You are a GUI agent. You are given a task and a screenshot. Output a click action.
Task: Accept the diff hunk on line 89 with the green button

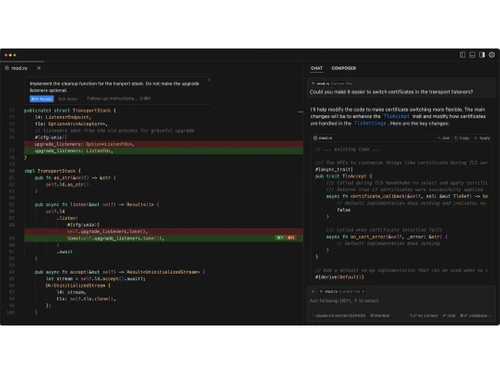click(280, 238)
